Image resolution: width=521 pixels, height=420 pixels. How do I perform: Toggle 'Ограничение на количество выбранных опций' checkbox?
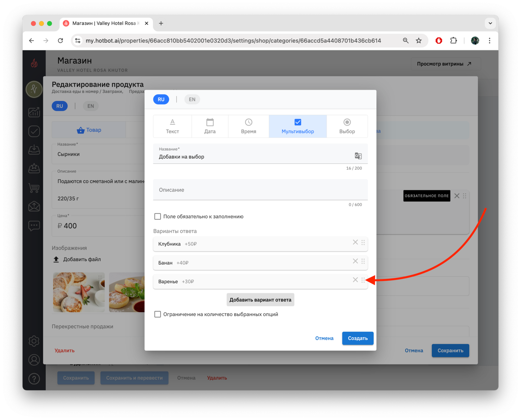tap(158, 314)
